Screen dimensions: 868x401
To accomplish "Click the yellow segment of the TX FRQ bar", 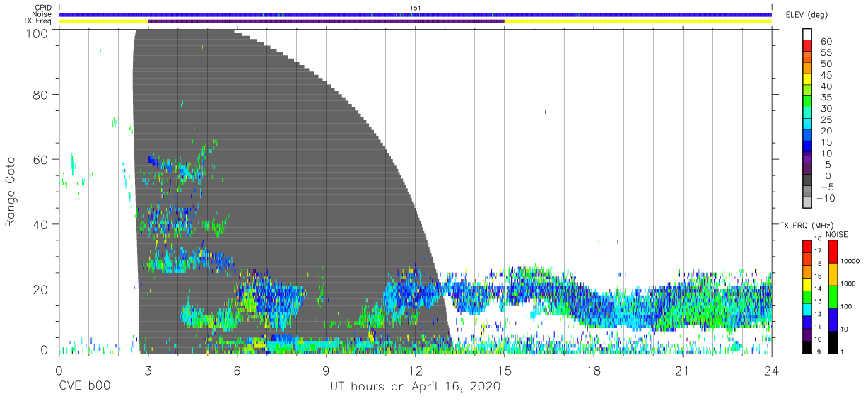I will pyautogui.click(x=807, y=284).
